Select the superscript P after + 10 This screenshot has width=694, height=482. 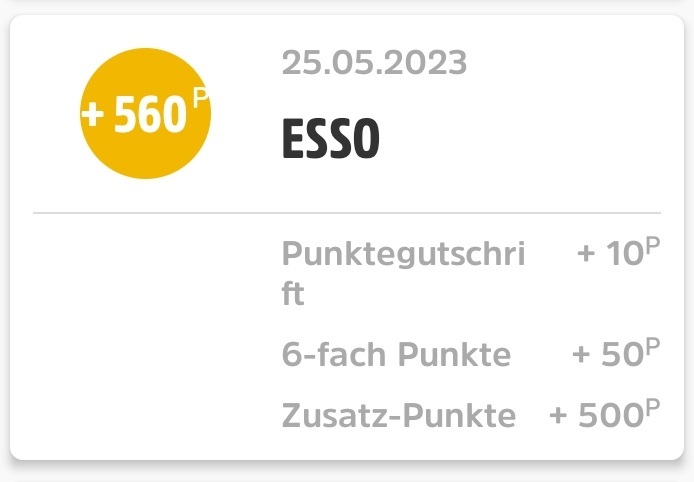(x=652, y=246)
